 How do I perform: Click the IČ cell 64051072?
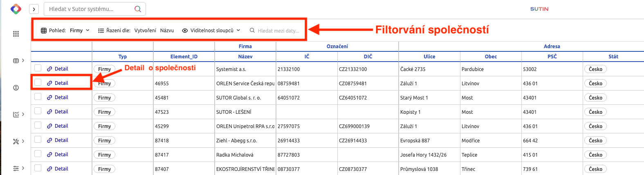pyautogui.click(x=307, y=97)
